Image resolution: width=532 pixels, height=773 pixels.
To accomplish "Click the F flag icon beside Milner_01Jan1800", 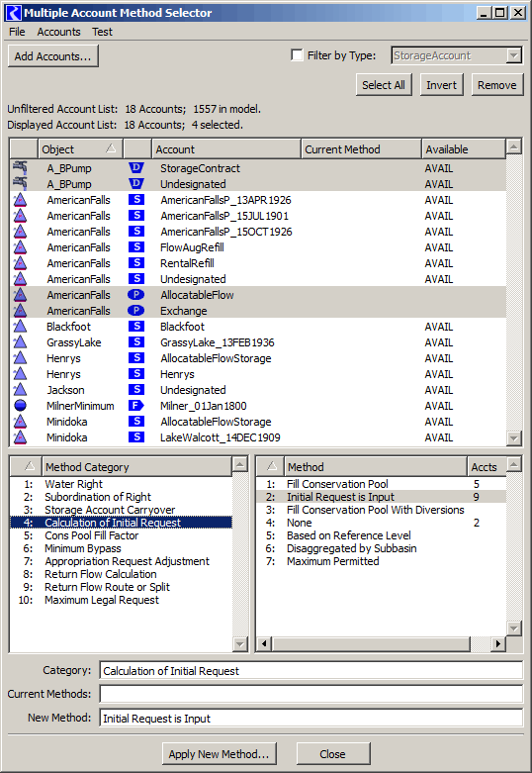I will point(135,406).
